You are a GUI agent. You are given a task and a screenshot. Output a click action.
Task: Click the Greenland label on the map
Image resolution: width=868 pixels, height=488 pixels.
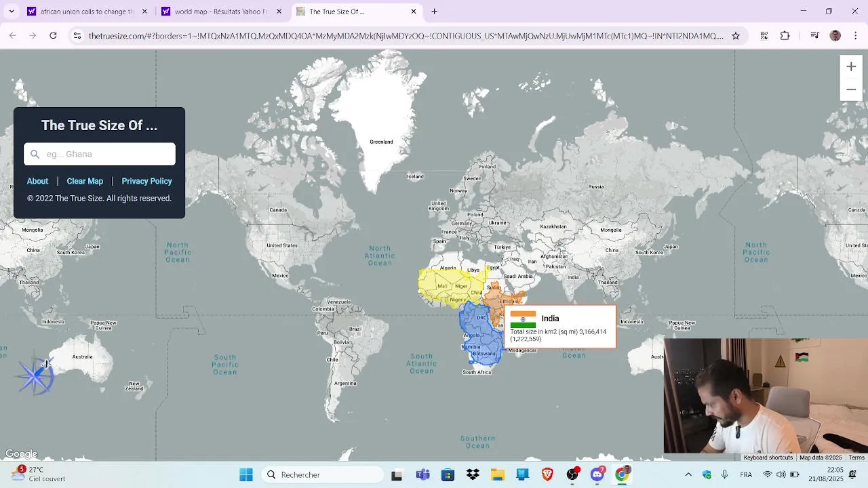point(381,142)
